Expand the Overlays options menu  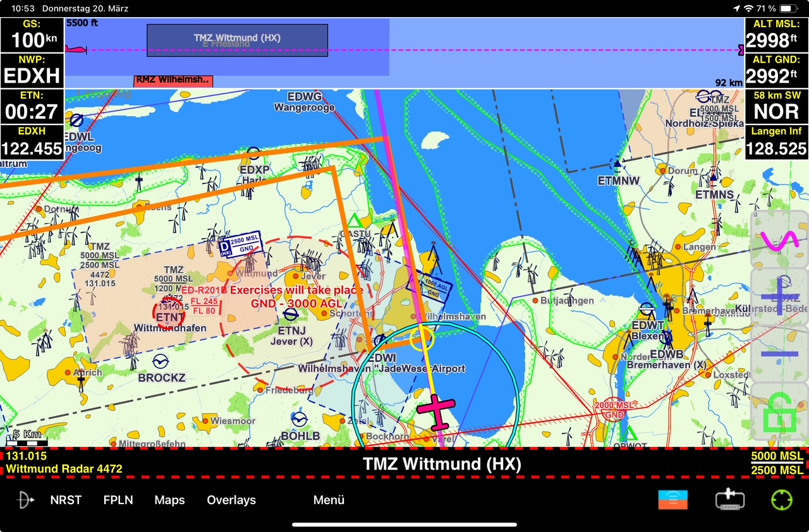[231, 500]
